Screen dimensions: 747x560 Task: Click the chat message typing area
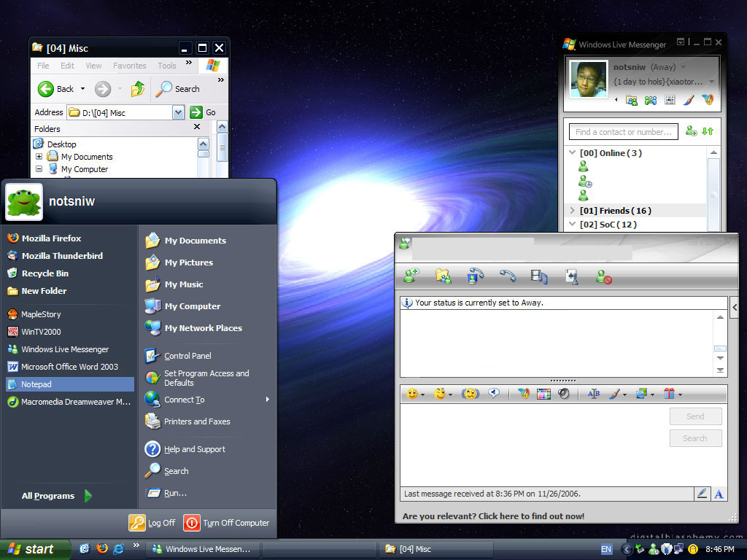pos(534,446)
